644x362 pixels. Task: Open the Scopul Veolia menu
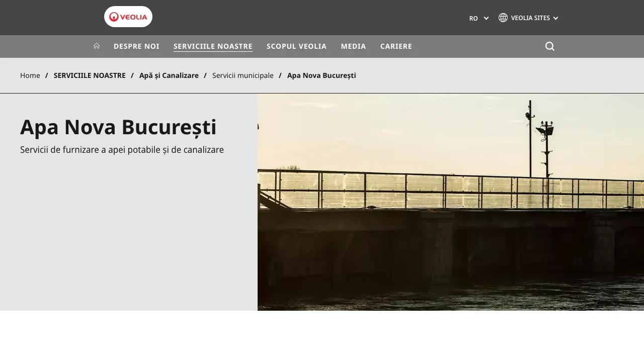click(x=297, y=46)
